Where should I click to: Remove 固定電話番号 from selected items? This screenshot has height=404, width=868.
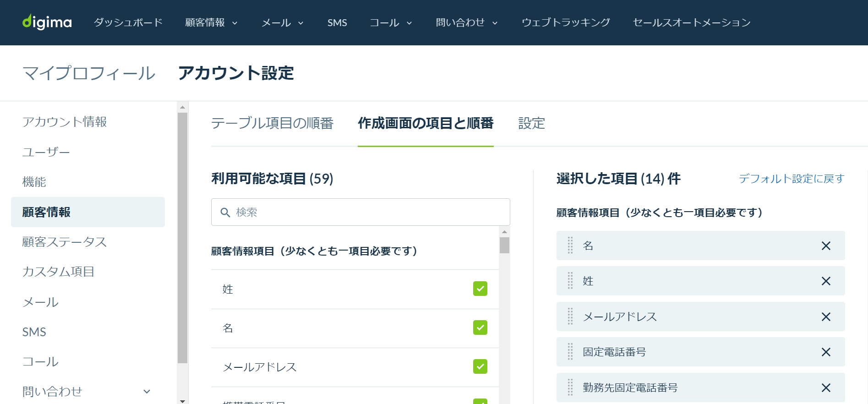tap(826, 352)
